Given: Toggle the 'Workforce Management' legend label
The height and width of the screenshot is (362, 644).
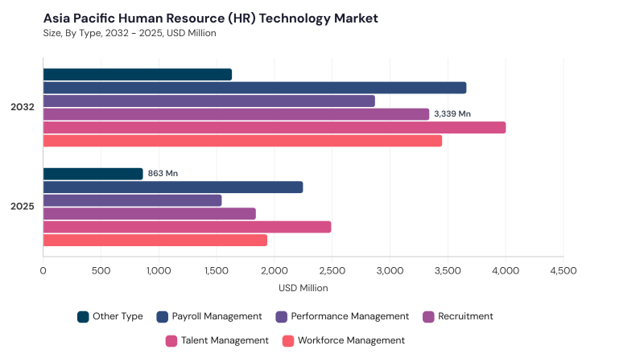Looking at the screenshot, I should [351, 340].
